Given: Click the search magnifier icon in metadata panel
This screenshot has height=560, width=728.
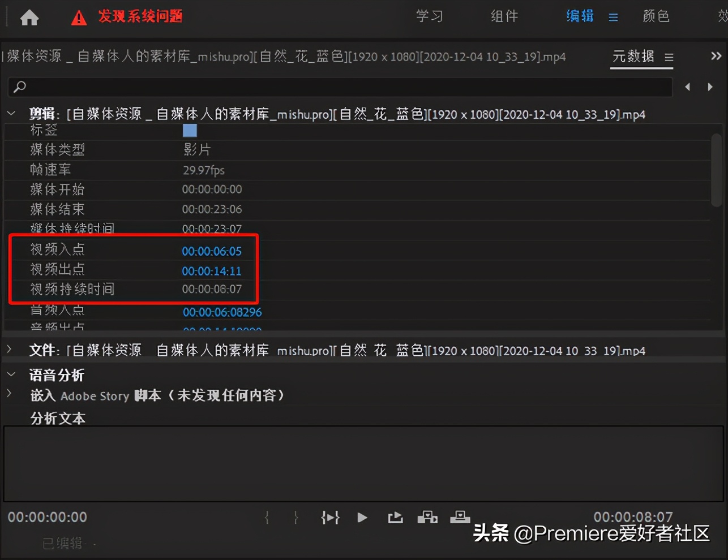Looking at the screenshot, I should (19, 87).
